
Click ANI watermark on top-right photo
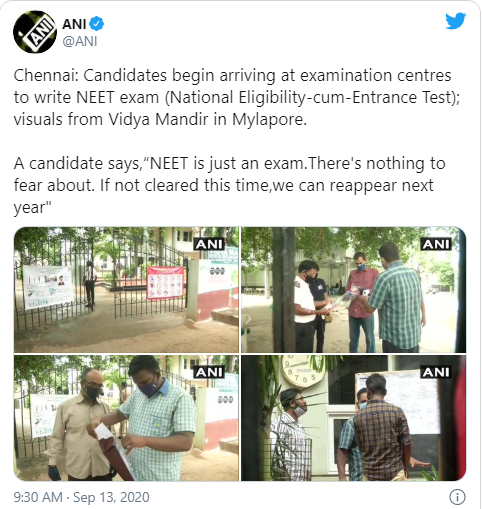436,244
